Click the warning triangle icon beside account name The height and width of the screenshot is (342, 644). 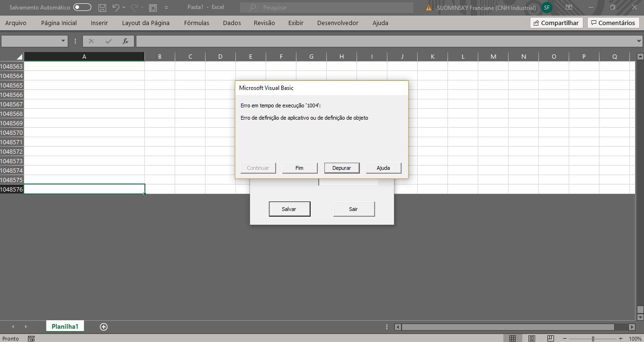click(429, 8)
